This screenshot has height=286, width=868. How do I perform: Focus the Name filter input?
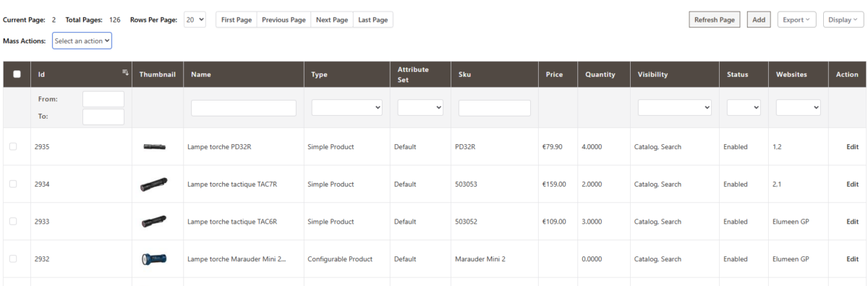[244, 108]
